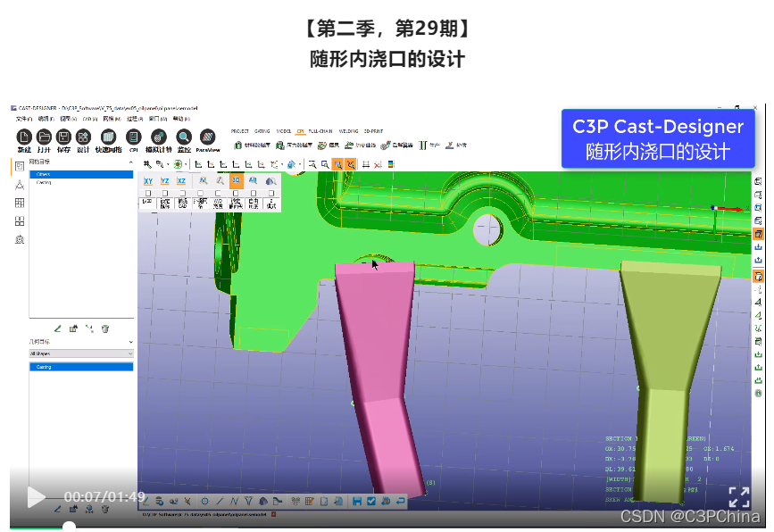
Task: Open the 设计 (Design) module icon
Action: (x=83, y=137)
